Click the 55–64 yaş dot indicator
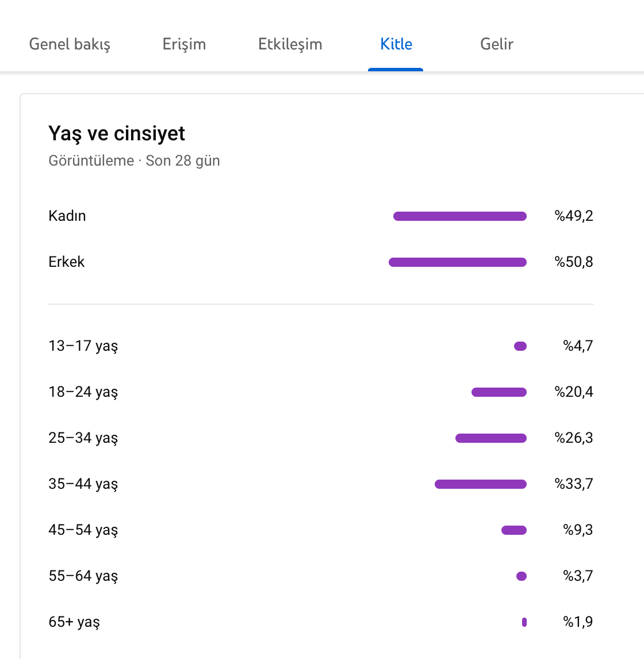 point(522,576)
